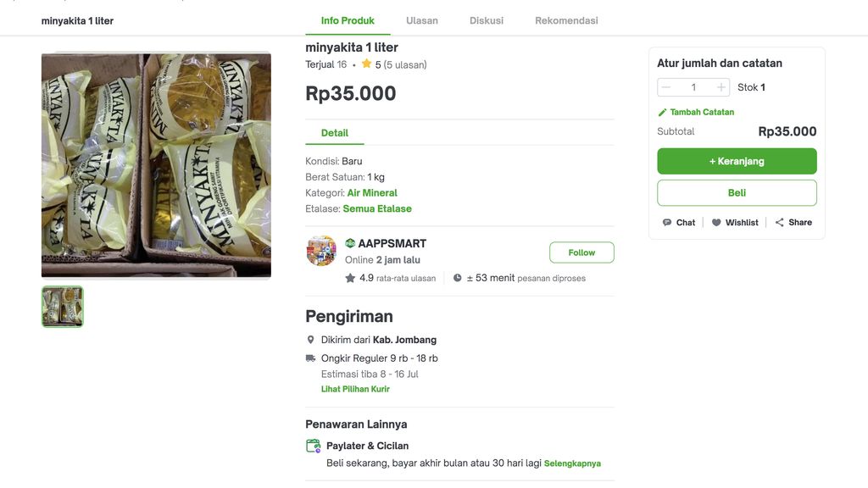Select the product thumbnail below the photo
Screen dimensions: 868x488
point(62,307)
